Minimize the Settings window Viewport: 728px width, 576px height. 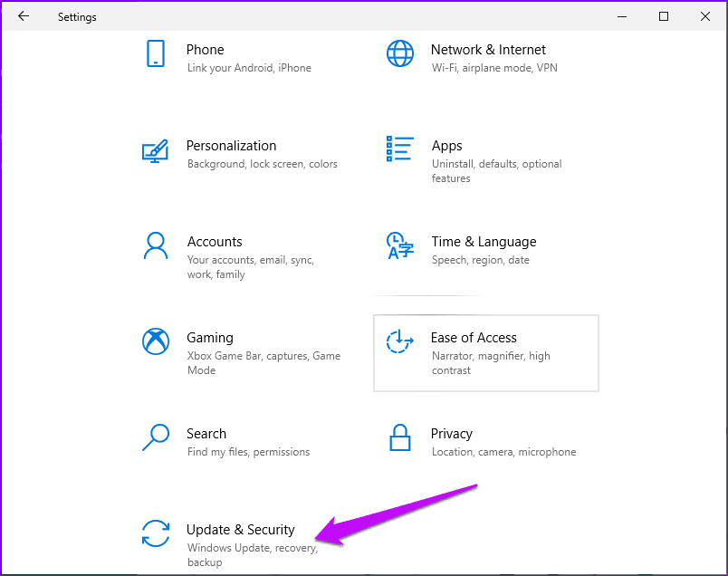coord(622,16)
